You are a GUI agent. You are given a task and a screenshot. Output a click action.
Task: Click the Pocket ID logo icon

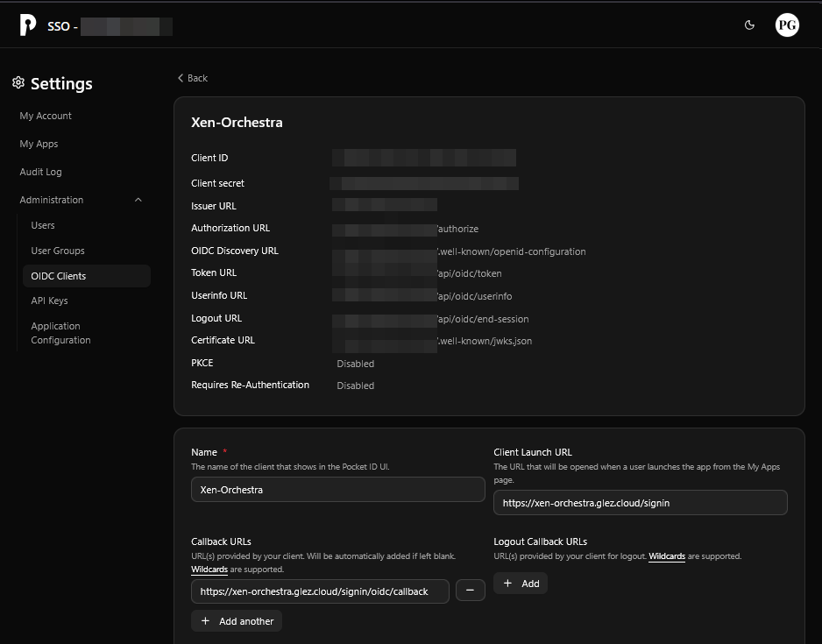point(28,25)
